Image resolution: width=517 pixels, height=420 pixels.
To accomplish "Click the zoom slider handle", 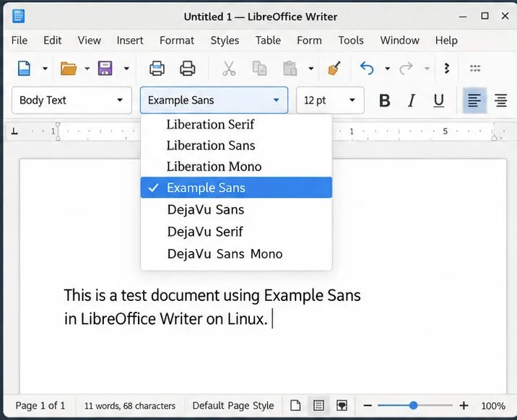I will 413,406.
